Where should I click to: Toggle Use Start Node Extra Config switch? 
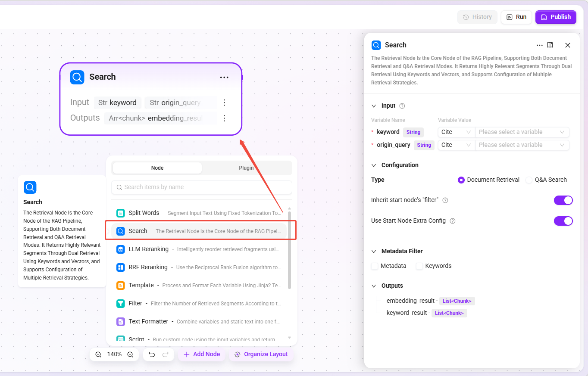[563, 221]
